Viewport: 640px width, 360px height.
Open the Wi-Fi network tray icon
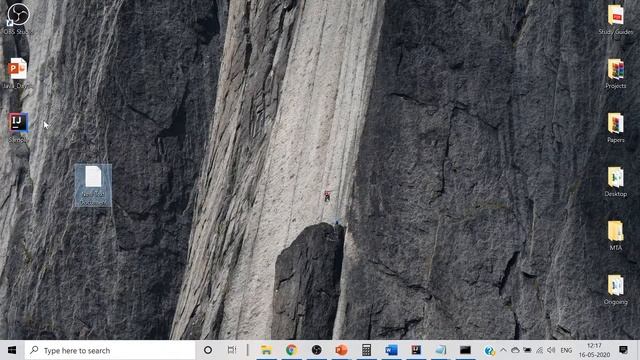tap(540, 350)
